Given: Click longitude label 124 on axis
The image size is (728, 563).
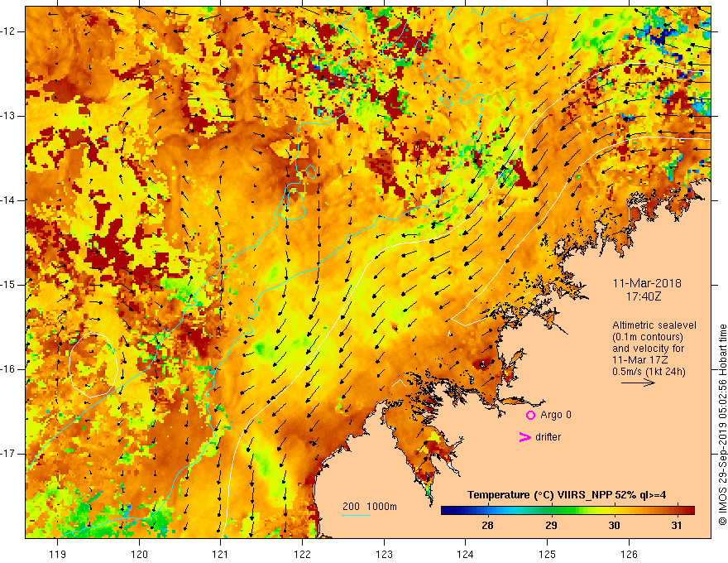Looking at the screenshot, I should tap(466, 554).
